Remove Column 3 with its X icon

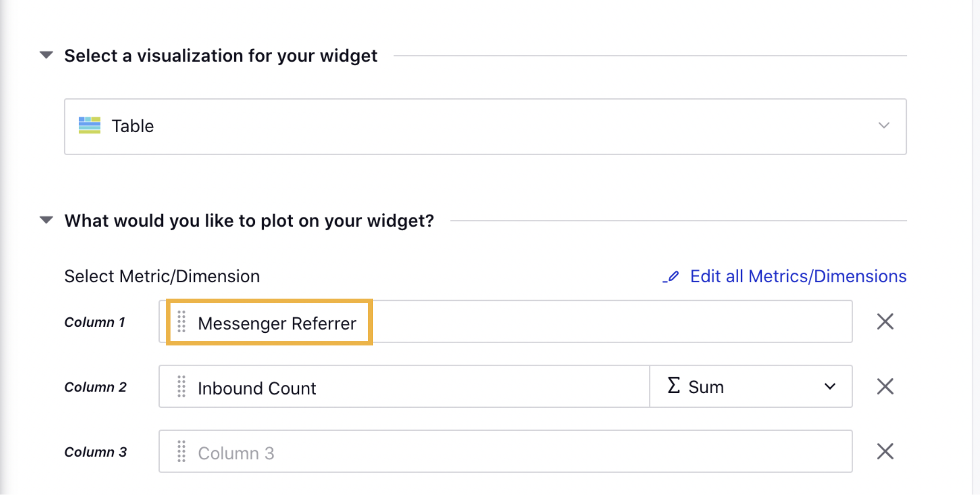885,451
